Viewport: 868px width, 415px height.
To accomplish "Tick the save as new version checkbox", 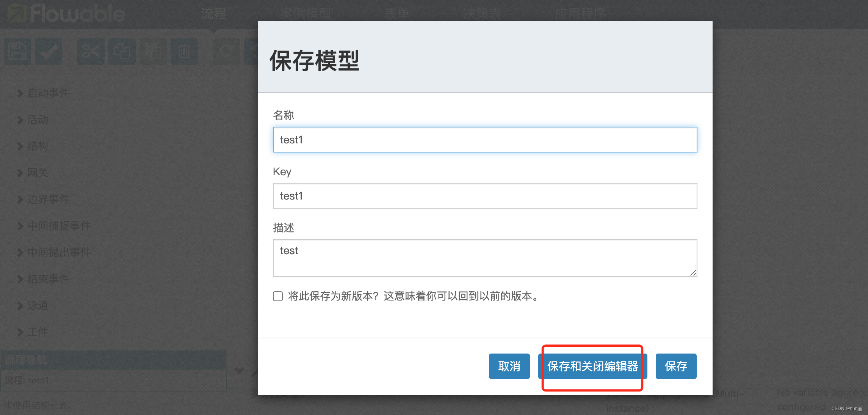I will tap(278, 296).
